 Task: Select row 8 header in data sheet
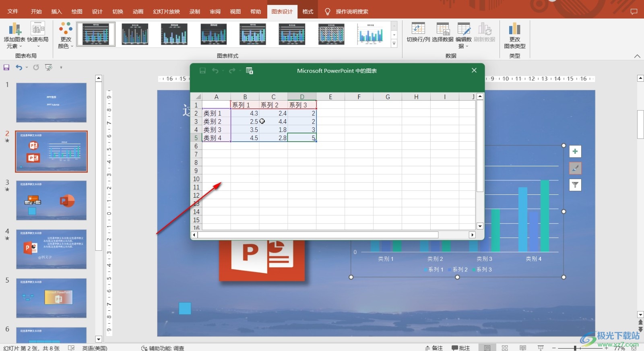pyautogui.click(x=196, y=163)
